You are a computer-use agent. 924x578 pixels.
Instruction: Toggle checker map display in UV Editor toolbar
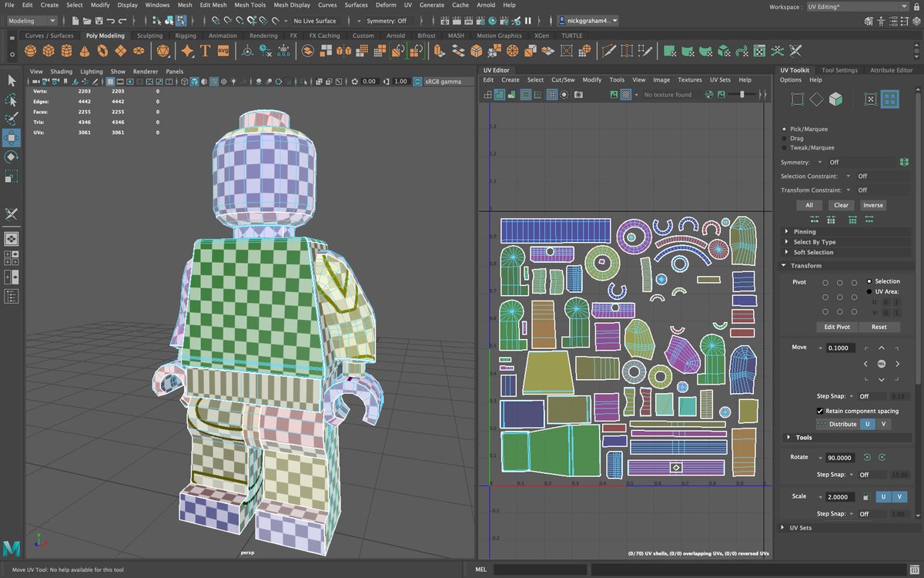(x=626, y=95)
